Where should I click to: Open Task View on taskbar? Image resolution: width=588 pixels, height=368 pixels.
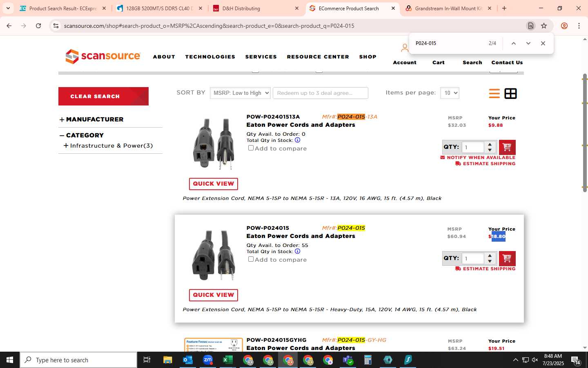147,360
